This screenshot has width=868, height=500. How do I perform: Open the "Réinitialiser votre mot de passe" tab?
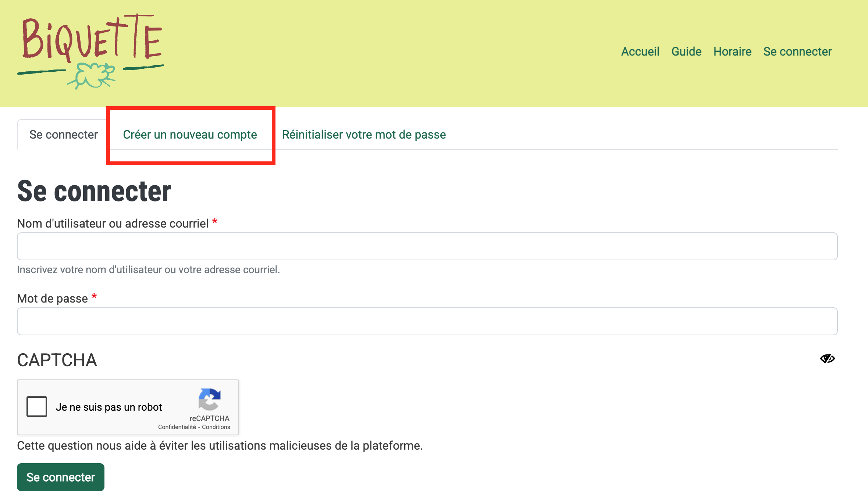pyautogui.click(x=363, y=135)
